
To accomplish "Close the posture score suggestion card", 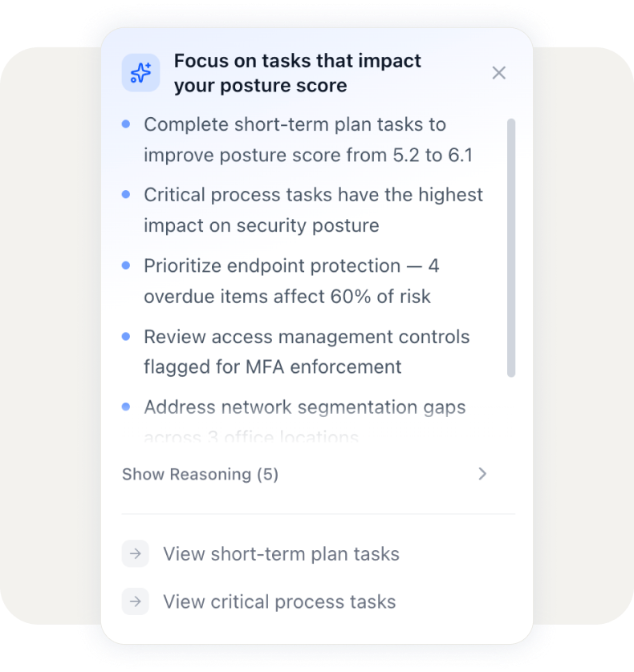I will [x=498, y=73].
